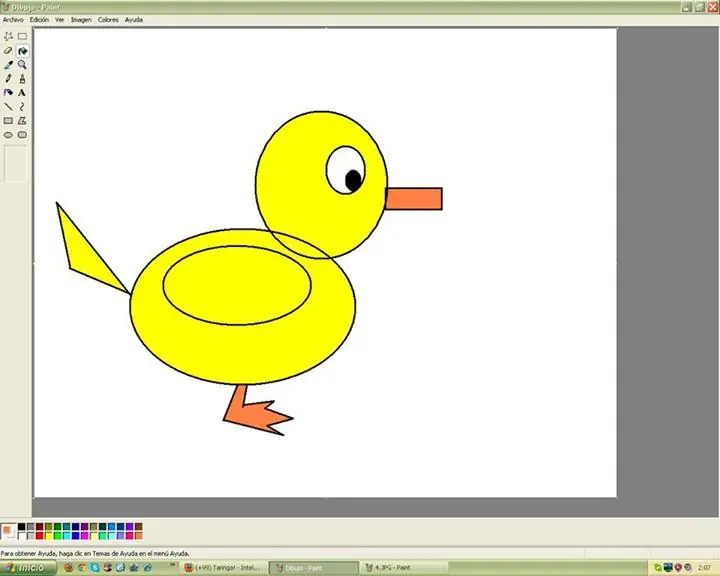Viewport: 720px width, 576px height.
Task: Open the Colores menu
Action: (108, 20)
